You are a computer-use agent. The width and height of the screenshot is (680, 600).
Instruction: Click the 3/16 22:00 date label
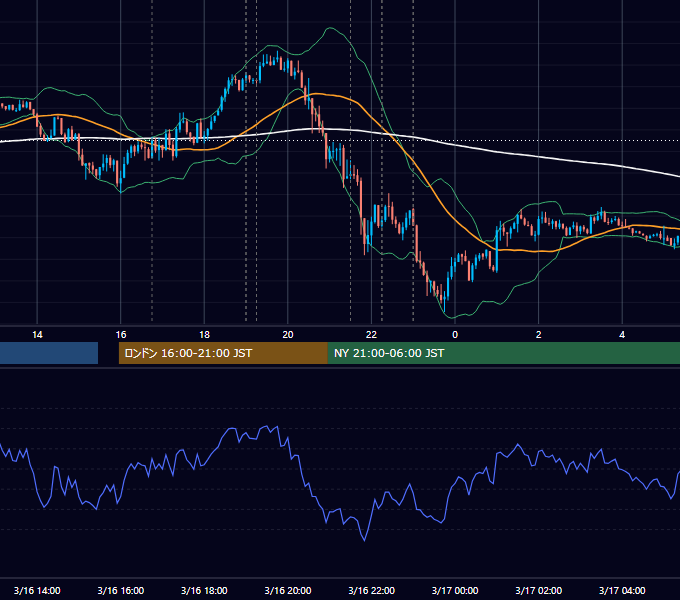372,590
